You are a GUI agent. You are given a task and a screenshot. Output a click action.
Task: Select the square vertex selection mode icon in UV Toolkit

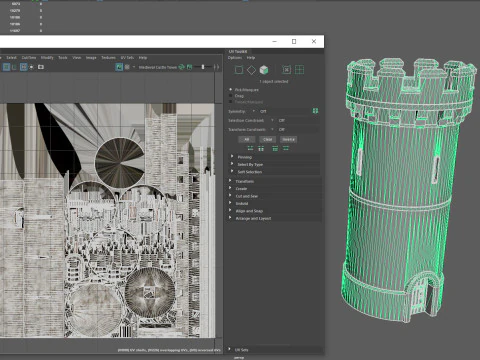click(239, 70)
